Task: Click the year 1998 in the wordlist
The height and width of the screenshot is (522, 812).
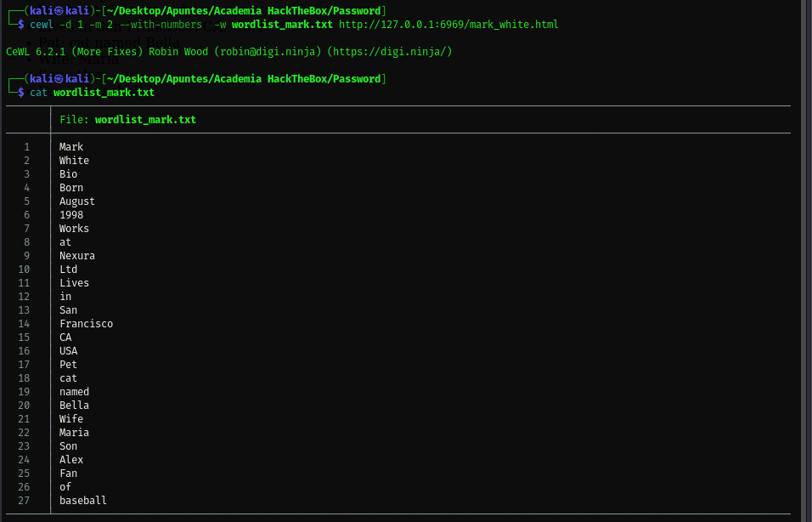Action: tap(71, 215)
